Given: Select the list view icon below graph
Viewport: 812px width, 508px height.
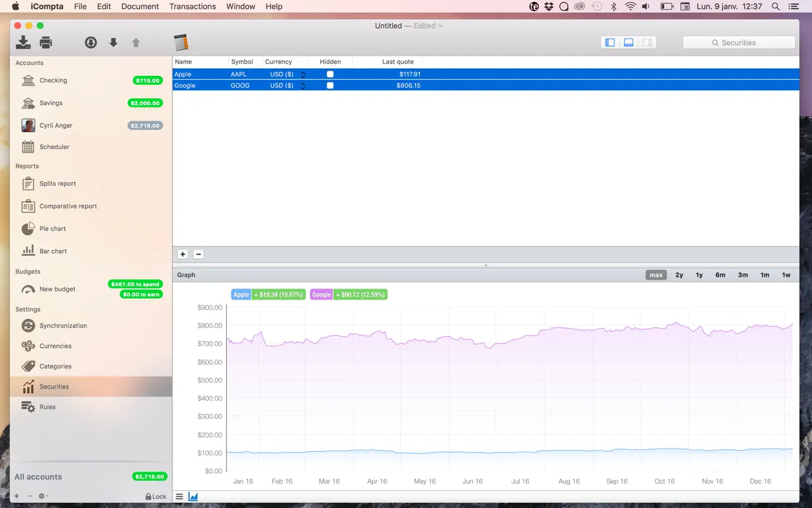Looking at the screenshot, I should pyautogui.click(x=179, y=497).
